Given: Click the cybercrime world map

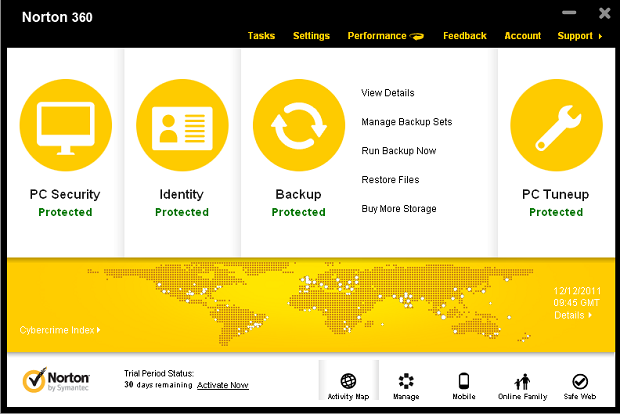Looking at the screenshot, I should click(310, 304).
